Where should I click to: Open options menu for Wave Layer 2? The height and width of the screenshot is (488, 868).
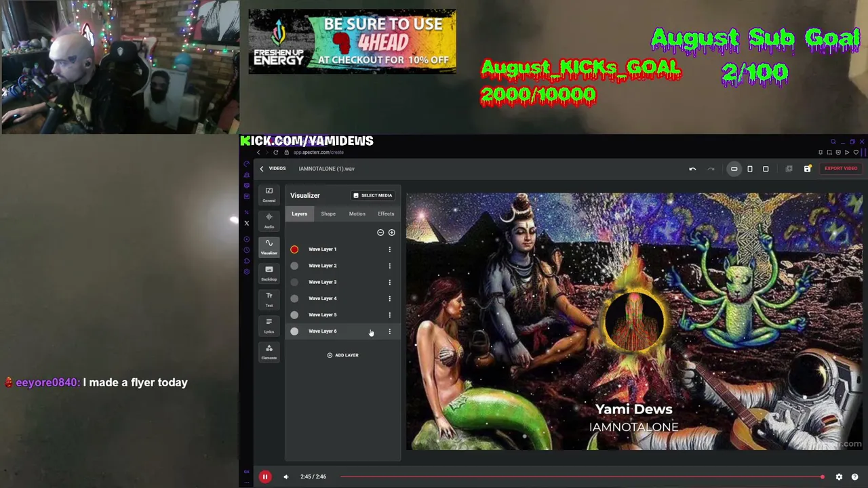tap(389, 266)
